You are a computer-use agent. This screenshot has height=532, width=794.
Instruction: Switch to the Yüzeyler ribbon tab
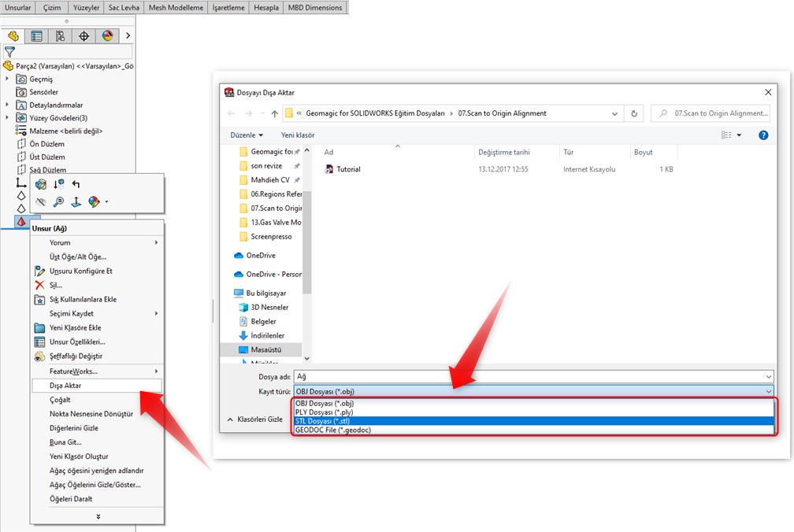[x=86, y=8]
